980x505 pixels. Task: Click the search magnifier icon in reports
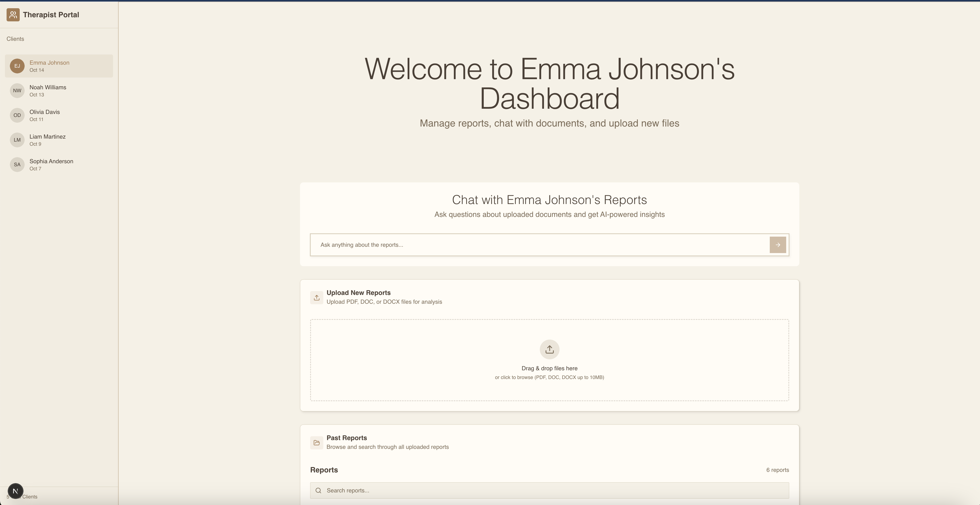point(318,490)
